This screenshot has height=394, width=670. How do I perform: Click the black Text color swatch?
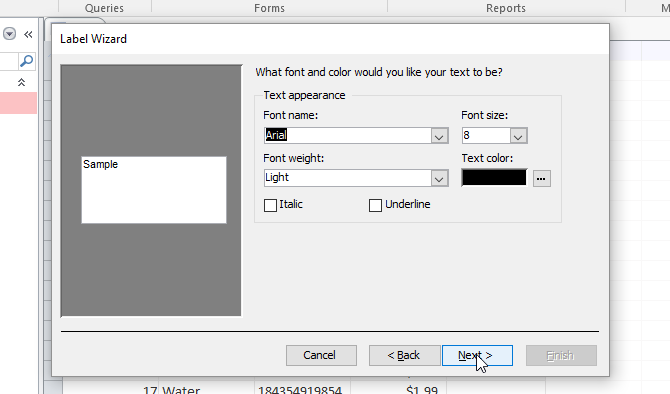[x=494, y=177]
